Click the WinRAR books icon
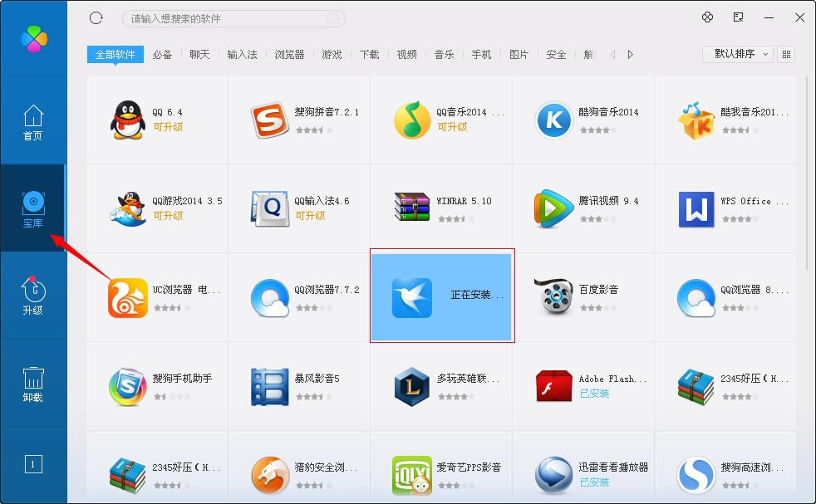816x504 pixels. point(411,208)
